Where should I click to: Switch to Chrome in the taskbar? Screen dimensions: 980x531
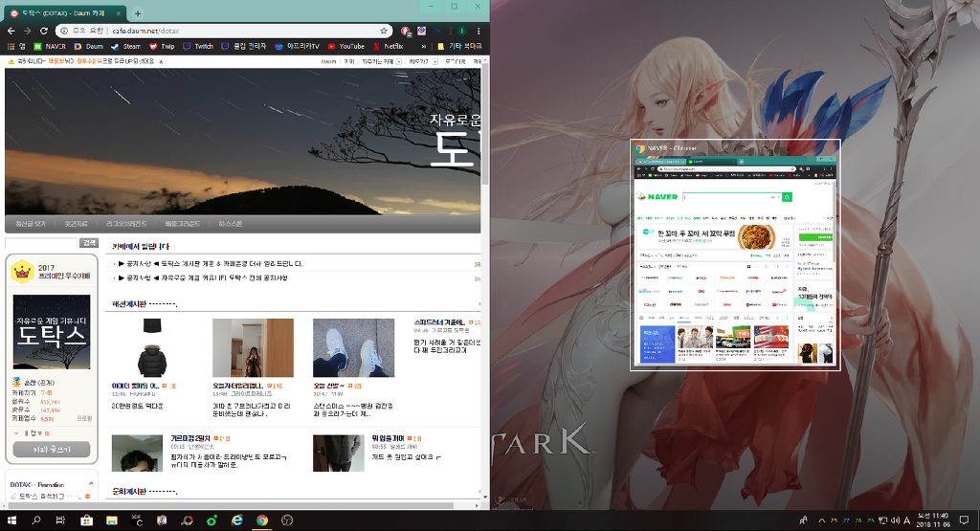pos(262,520)
